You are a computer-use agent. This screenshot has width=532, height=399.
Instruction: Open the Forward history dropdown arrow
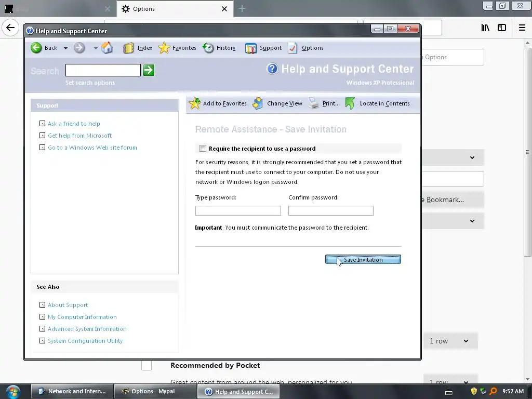[96, 48]
